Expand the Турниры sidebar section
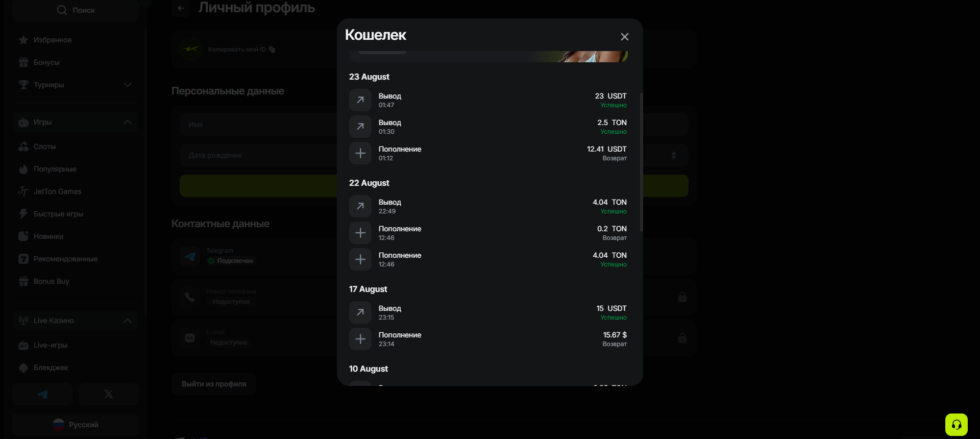980x439 pixels. point(127,85)
